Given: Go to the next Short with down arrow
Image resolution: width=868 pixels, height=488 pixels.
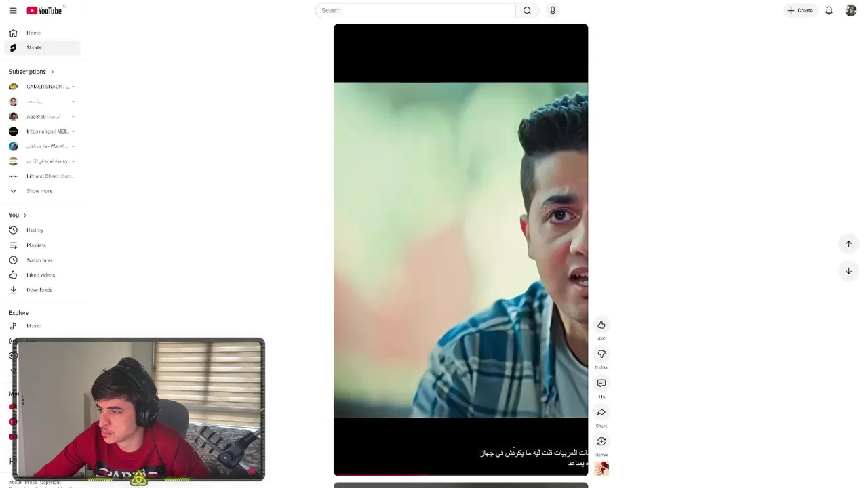Looking at the screenshot, I should point(848,270).
